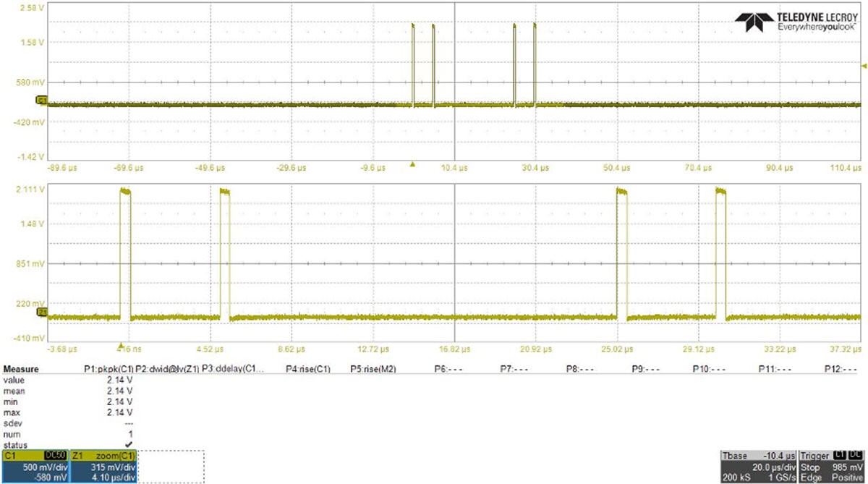Select the P2:dwid@lv(Z1) measurement column

click(x=167, y=369)
